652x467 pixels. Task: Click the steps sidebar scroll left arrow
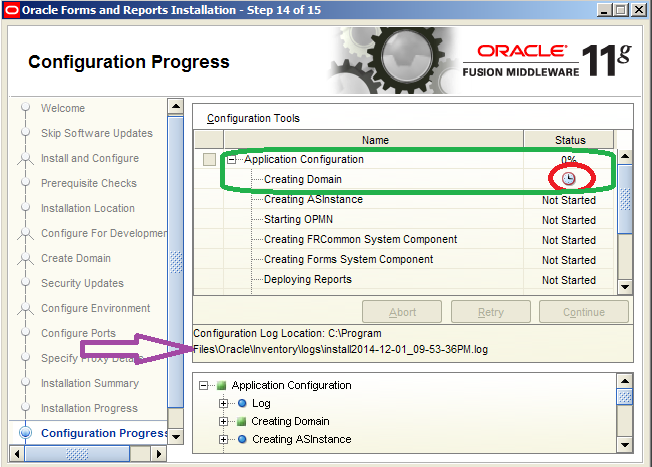click(x=17, y=454)
